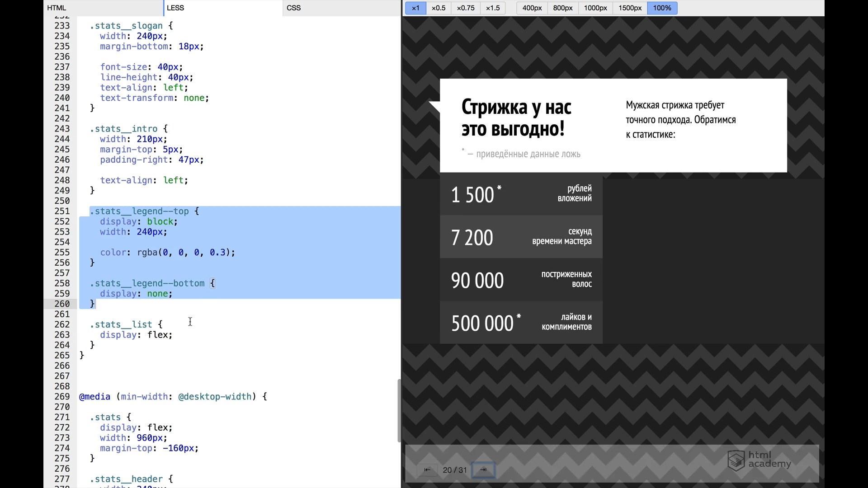Image resolution: width=868 pixels, height=488 pixels.
Task: Click the HTML Academy shield logo
Action: (x=736, y=460)
